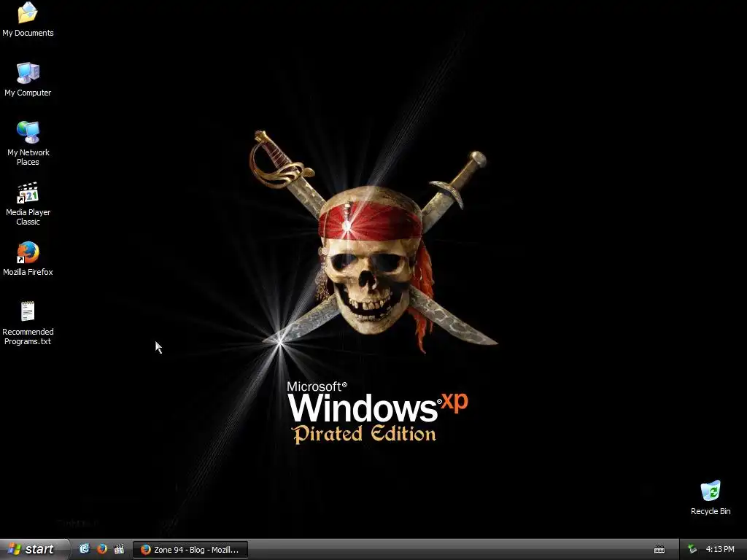
Task: Click the network connection tray icon
Action: [x=692, y=550]
